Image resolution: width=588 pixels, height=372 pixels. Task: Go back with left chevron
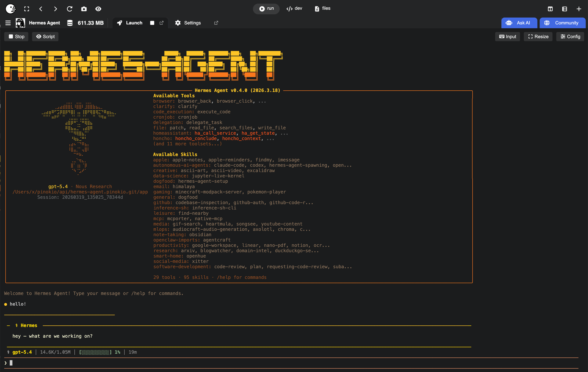pyautogui.click(x=41, y=9)
